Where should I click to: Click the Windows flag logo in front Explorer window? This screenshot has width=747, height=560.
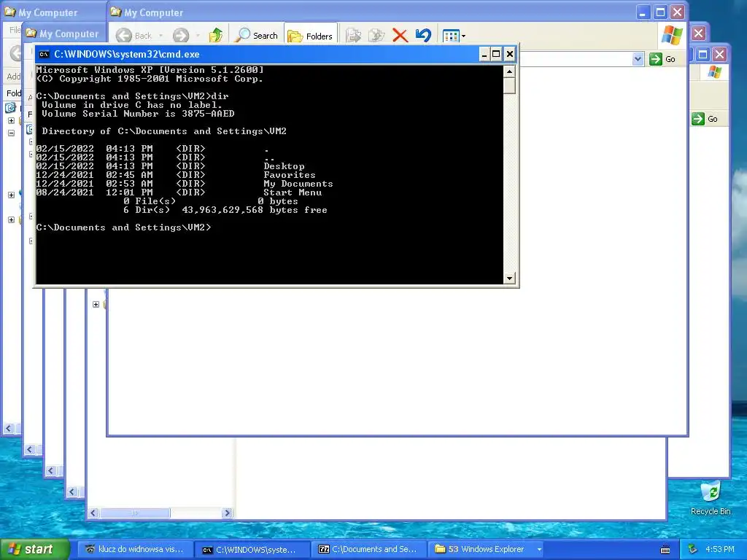672,36
